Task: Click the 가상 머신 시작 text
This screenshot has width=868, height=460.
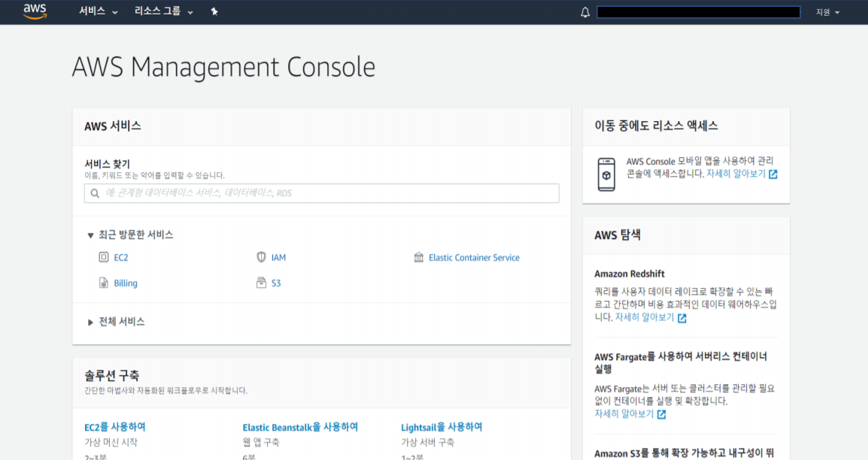Action: click(x=111, y=442)
